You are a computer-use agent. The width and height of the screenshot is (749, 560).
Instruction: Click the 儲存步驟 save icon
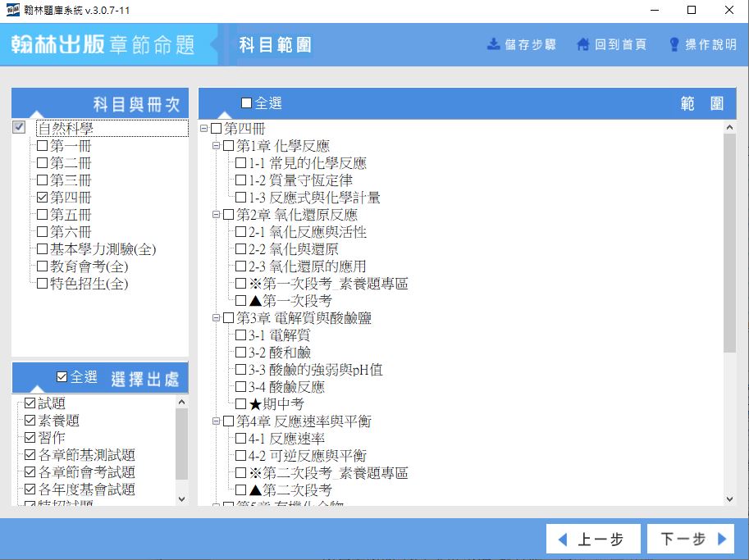pos(493,44)
